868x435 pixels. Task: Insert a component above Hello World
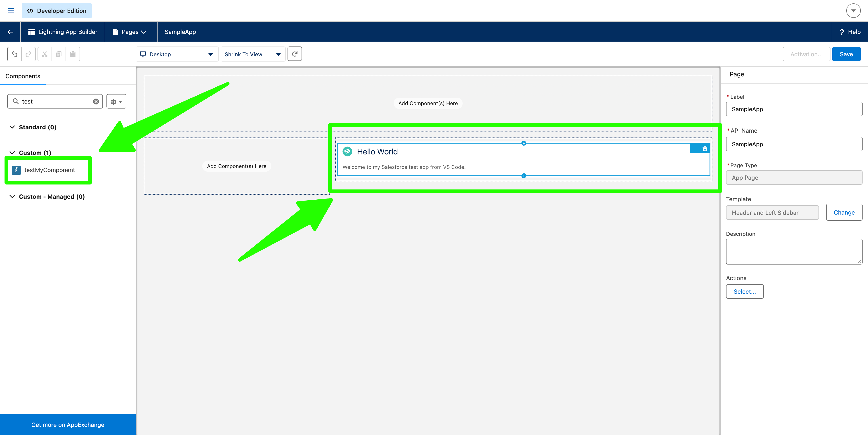click(524, 143)
